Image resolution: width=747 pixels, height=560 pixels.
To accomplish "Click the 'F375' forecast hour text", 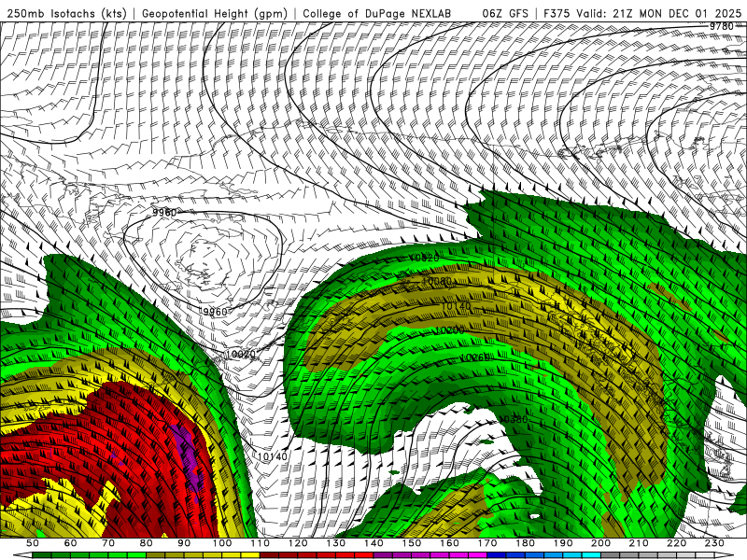I will tap(557, 13).
